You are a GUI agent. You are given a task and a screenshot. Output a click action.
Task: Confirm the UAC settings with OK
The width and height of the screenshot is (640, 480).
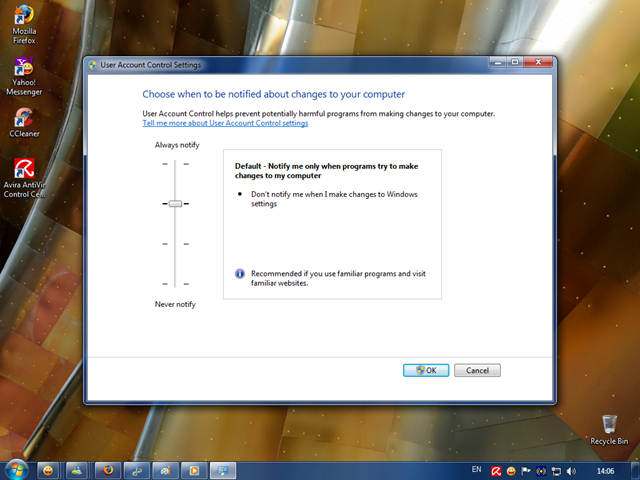[x=425, y=370]
